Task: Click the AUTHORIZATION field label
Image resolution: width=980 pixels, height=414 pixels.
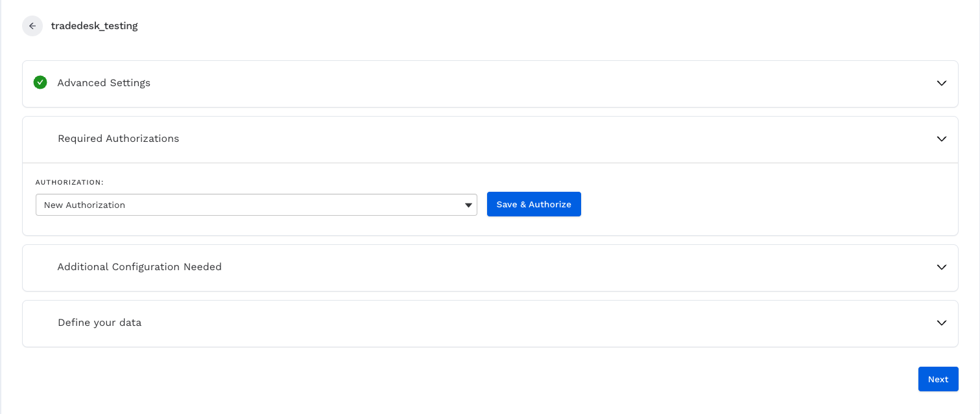Action: pyautogui.click(x=69, y=183)
